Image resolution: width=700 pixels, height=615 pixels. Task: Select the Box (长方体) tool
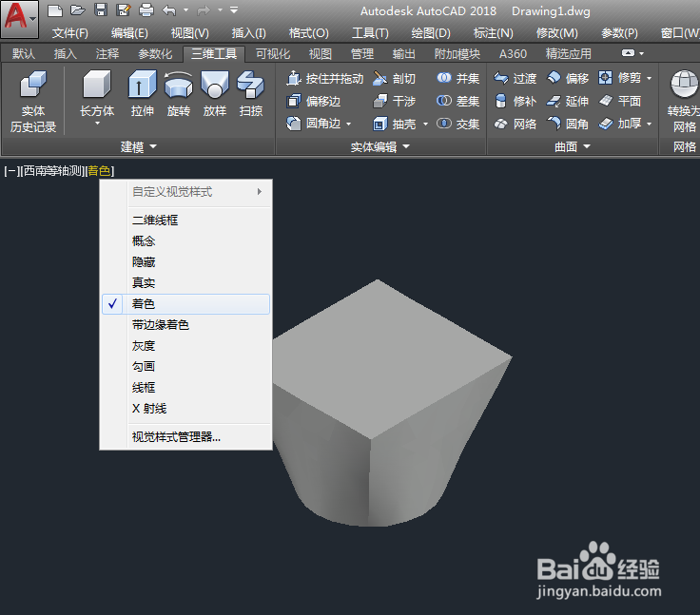(x=97, y=93)
